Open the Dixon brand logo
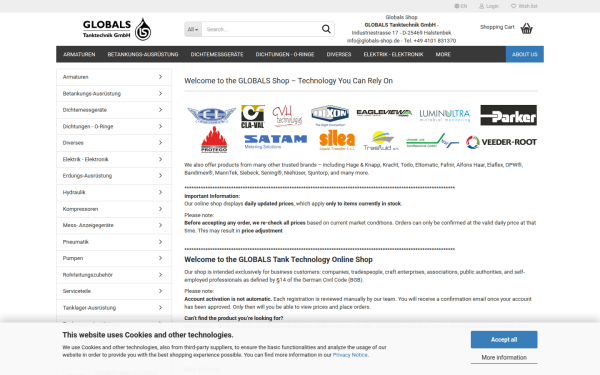The width and height of the screenshot is (600, 375). pyautogui.click(x=330, y=115)
